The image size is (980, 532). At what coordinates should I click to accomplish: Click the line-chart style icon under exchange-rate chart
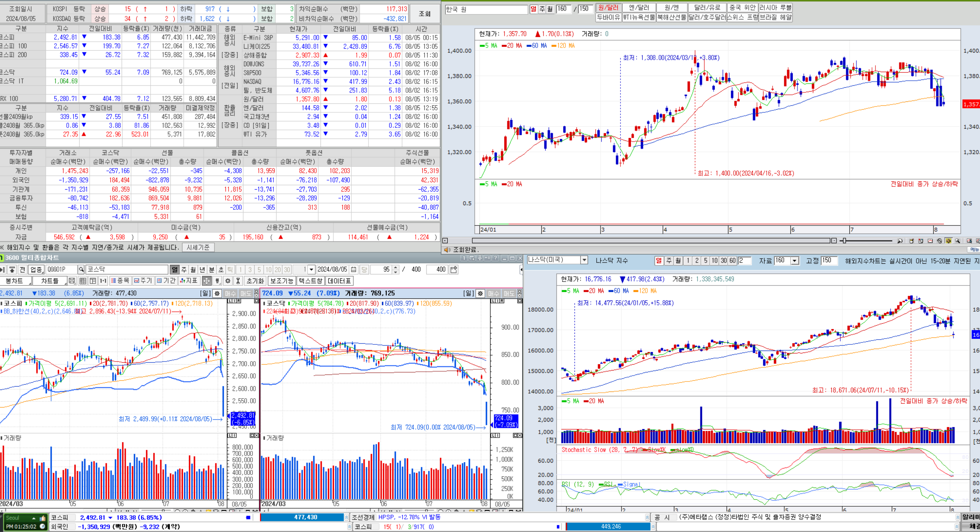[x=930, y=241]
